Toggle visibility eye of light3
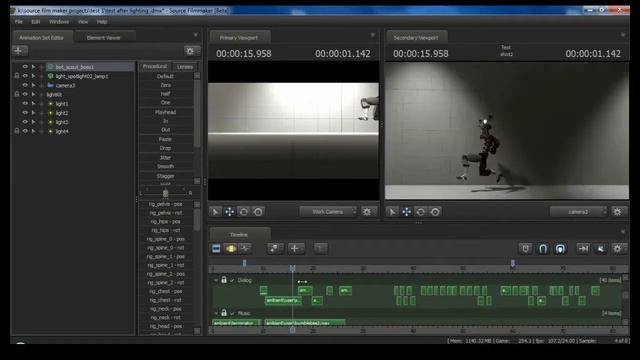The width and height of the screenshot is (640, 360). pyautogui.click(x=25, y=122)
